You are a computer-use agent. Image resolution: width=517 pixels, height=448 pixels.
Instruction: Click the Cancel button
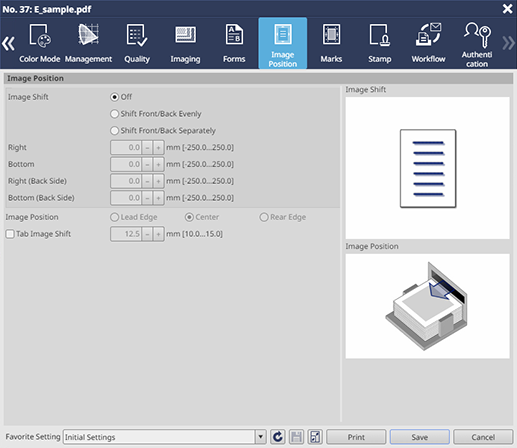click(x=483, y=437)
